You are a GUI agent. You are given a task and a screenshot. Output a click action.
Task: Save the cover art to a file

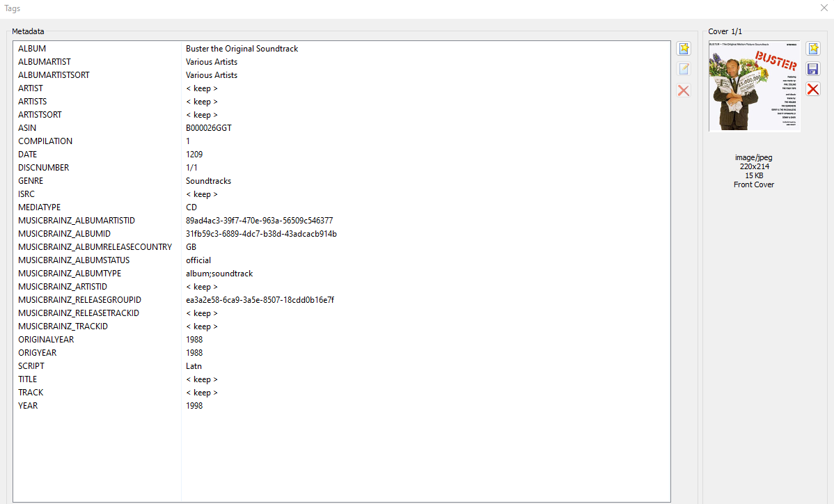coord(812,68)
